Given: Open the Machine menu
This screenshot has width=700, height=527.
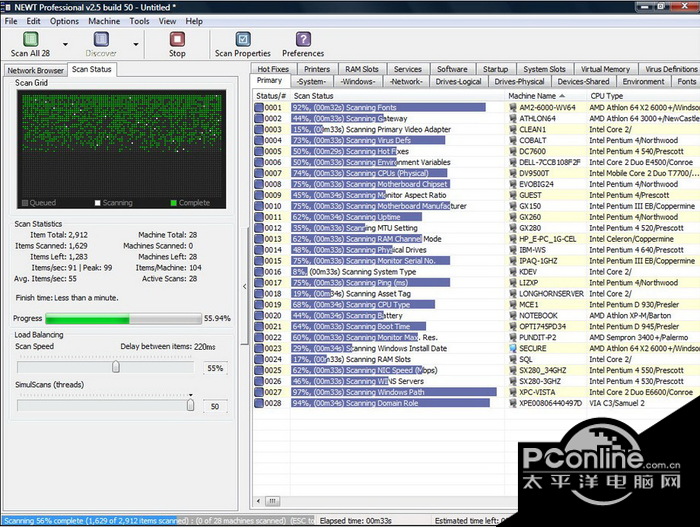Looking at the screenshot, I should [x=104, y=21].
